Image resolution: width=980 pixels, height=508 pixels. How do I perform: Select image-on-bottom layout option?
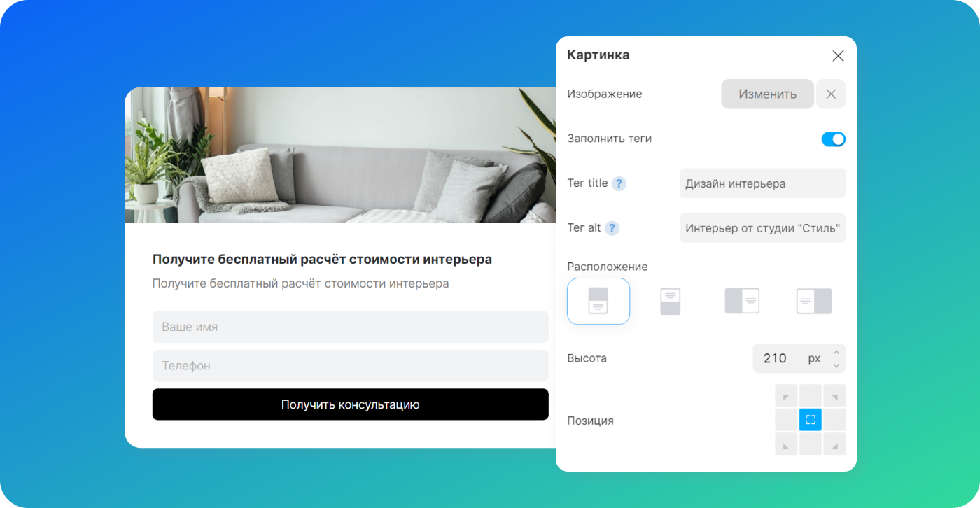coord(671,302)
